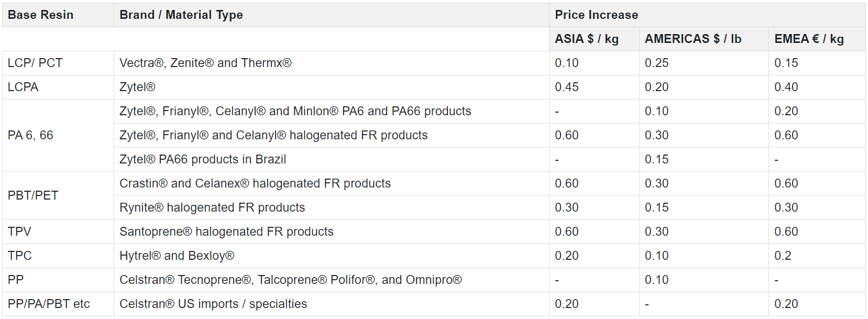868x319 pixels.
Task: Select the 0.2 EMEA value for TPC
Action: pyautogui.click(x=783, y=256)
